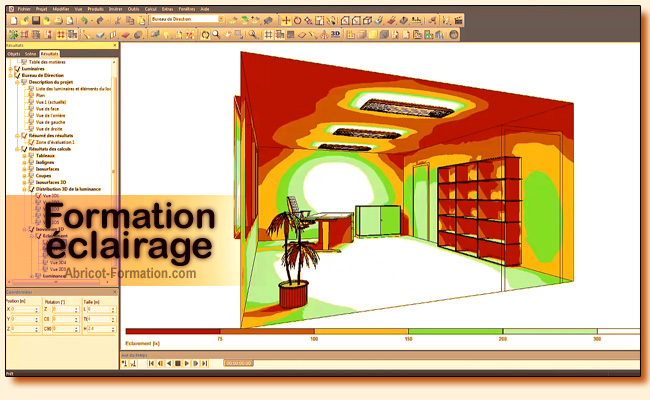Click the Play button in timeline controls
This screenshot has height=400, width=650.
(187, 364)
